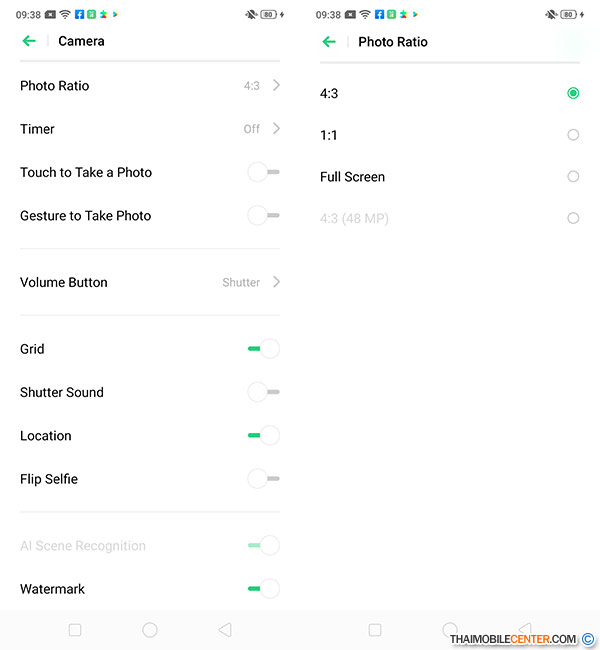The height and width of the screenshot is (650, 600).
Task: Turn off the Grid toggle
Action: [263, 349]
